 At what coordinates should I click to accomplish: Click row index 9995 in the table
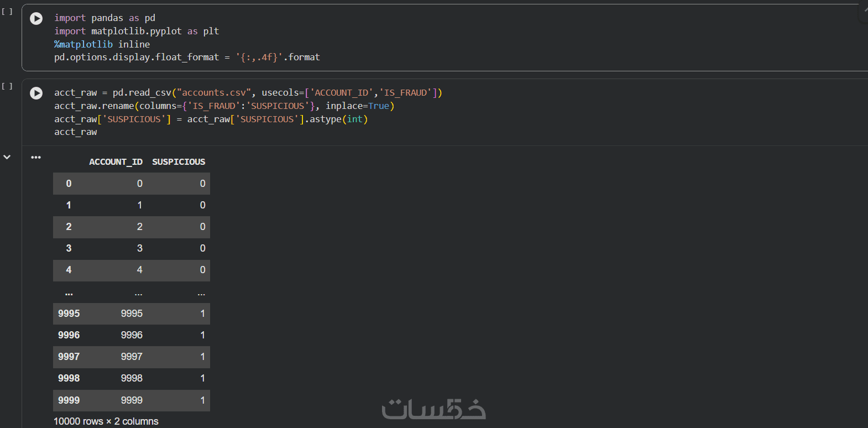[x=69, y=314]
